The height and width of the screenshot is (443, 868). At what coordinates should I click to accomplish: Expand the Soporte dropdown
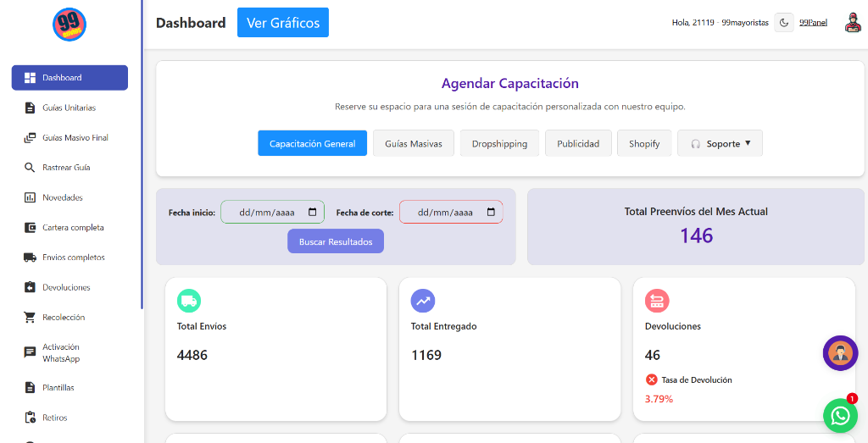coord(720,144)
